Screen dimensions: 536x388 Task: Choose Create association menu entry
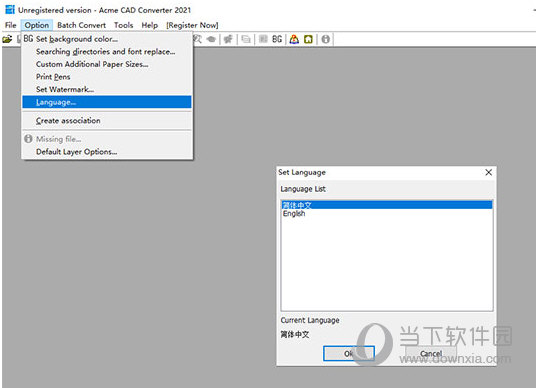107,121
